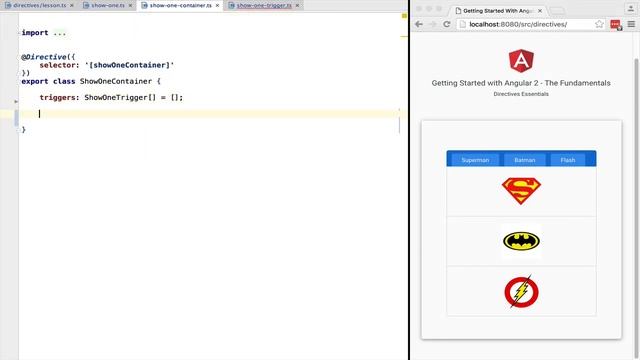Expand the folded import statement

pyautogui.click(x=60, y=33)
